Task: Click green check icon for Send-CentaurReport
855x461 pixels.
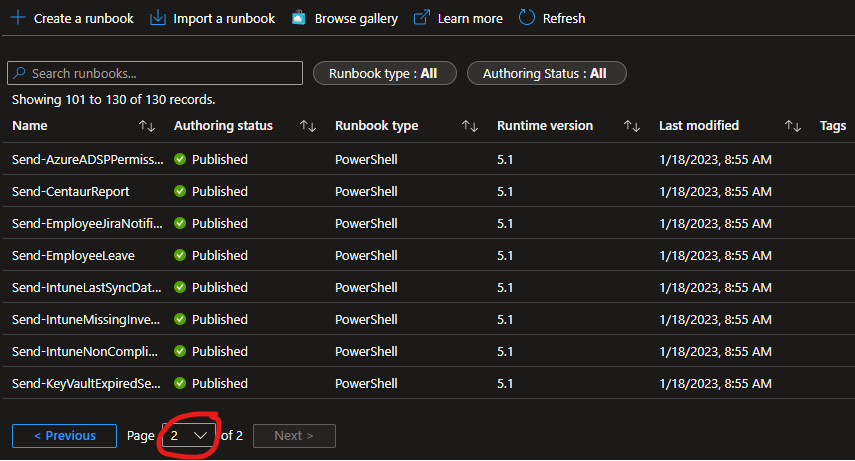Action: pos(180,191)
